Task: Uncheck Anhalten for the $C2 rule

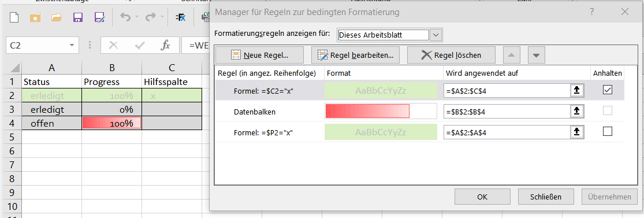Action: click(608, 90)
